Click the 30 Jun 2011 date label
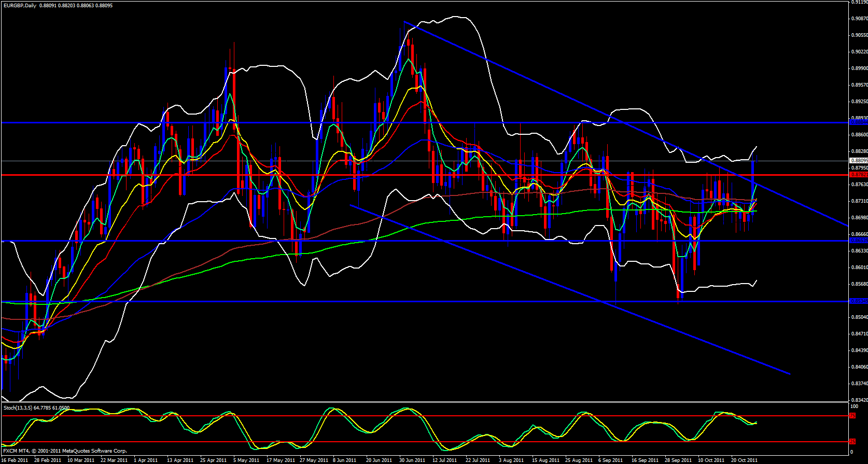 pyautogui.click(x=412, y=460)
